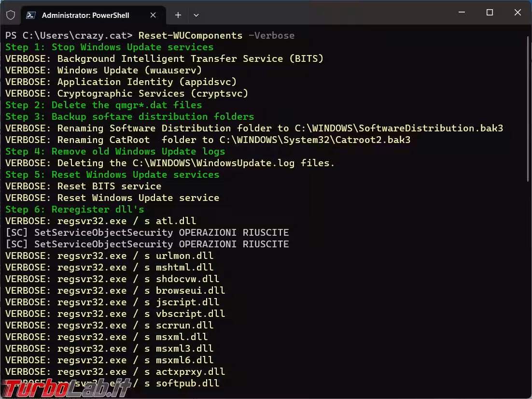Click the vertical scrollbar thumb
The width and height of the screenshot is (532, 399).
click(528, 106)
